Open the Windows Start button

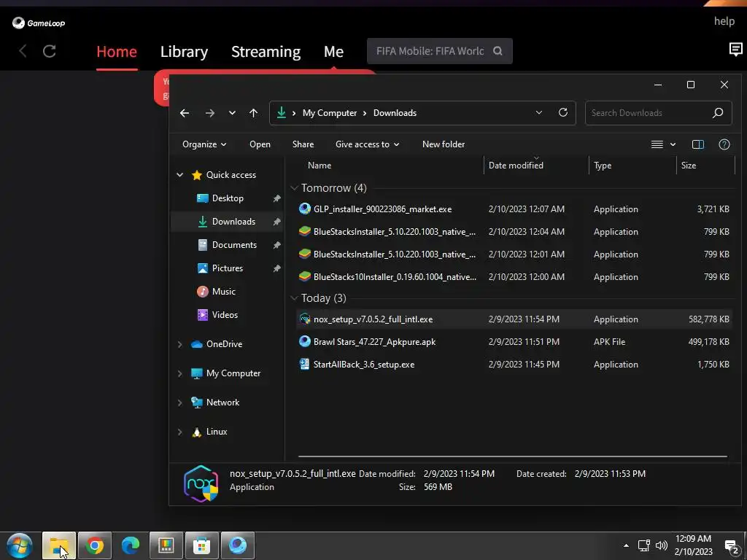click(20, 545)
